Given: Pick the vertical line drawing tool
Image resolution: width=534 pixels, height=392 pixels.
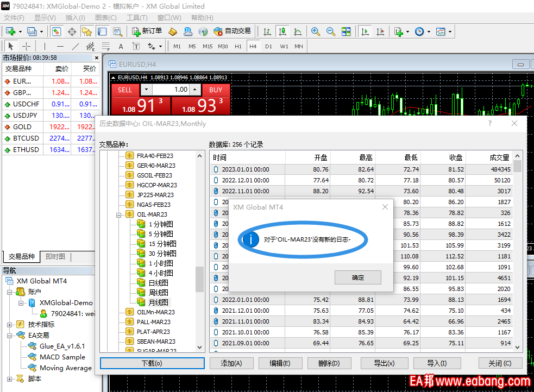Looking at the screenshot, I should pyautogui.click(x=45, y=46).
